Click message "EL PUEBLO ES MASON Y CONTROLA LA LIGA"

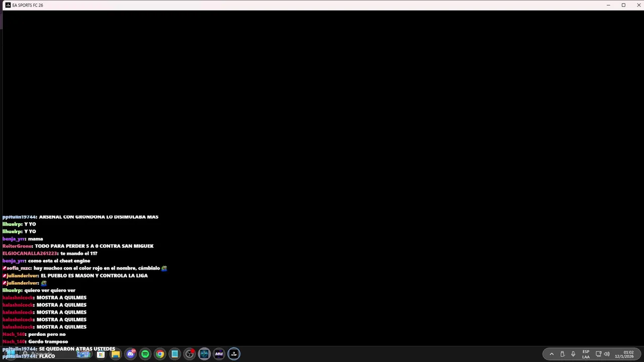coord(94,276)
